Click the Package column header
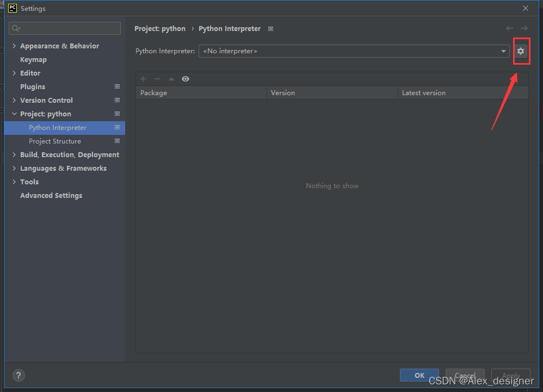Viewport: 543px width, 392px height. coord(201,93)
